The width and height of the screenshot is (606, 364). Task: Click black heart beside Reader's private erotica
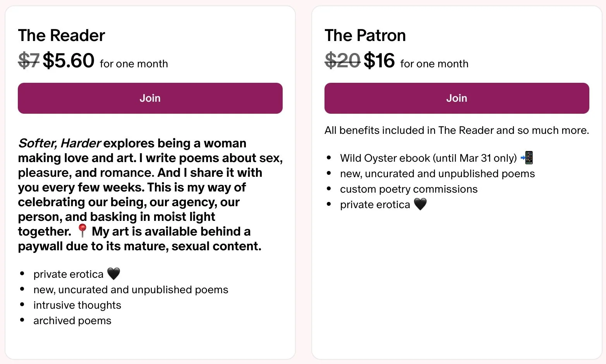[113, 273]
